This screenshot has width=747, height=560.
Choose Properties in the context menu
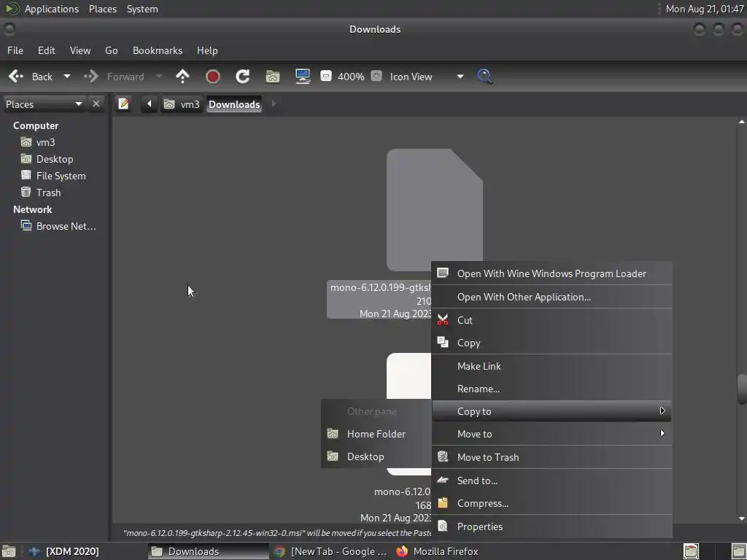(x=551, y=526)
